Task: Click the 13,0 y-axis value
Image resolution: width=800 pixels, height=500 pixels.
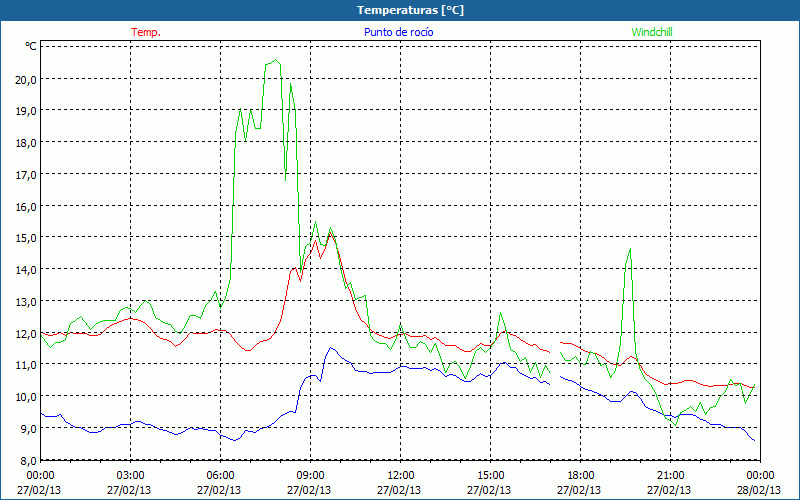Action: click(x=26, y=302)
